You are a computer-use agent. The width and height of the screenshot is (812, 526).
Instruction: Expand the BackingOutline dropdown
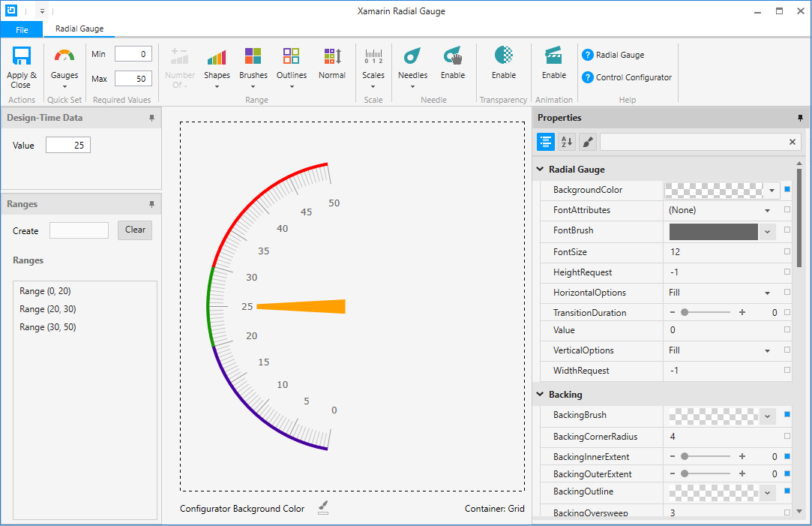pos(768,493)
